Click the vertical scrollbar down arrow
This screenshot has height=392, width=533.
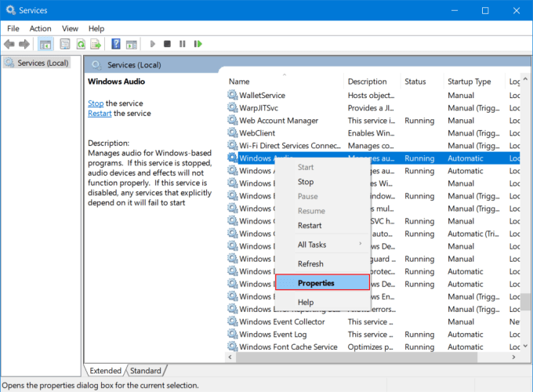pyautogui.click(x=525, y=346)
